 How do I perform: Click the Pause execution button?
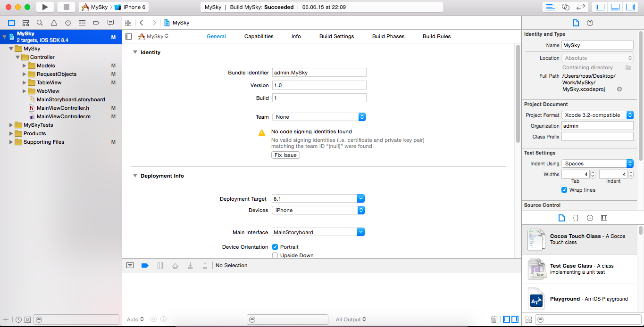point(160,265)
